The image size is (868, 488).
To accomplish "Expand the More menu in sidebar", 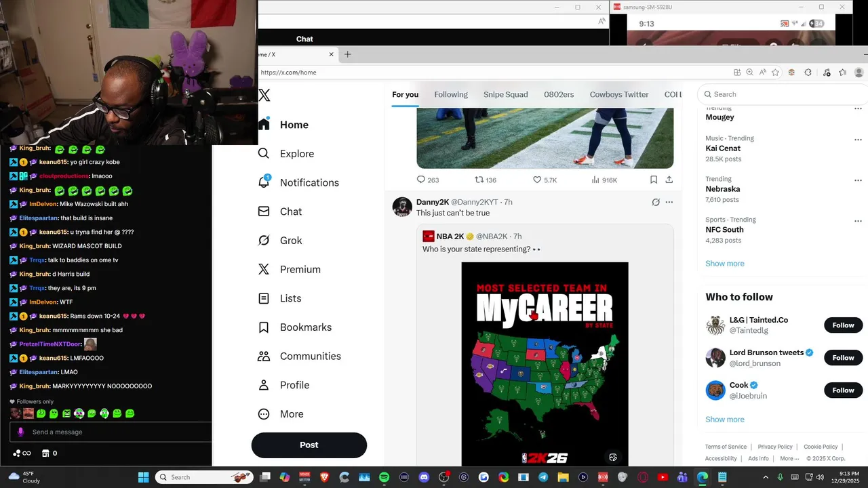I will [281, 414].
